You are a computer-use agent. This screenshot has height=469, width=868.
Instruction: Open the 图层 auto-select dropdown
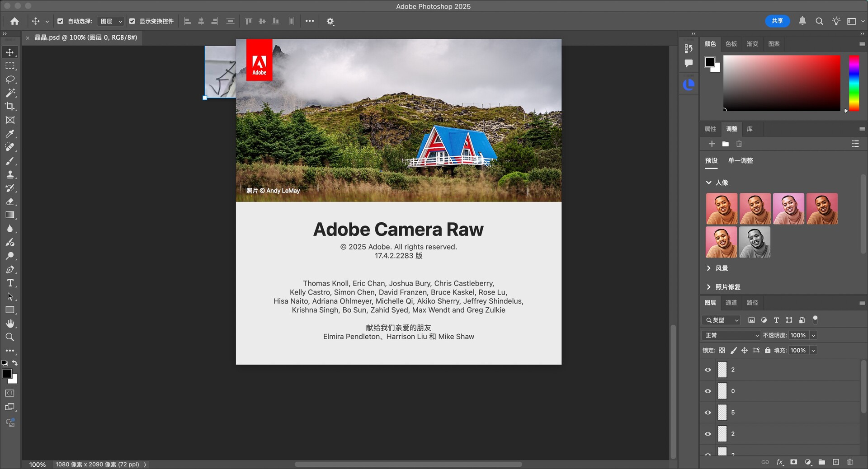tap(110, 21)
